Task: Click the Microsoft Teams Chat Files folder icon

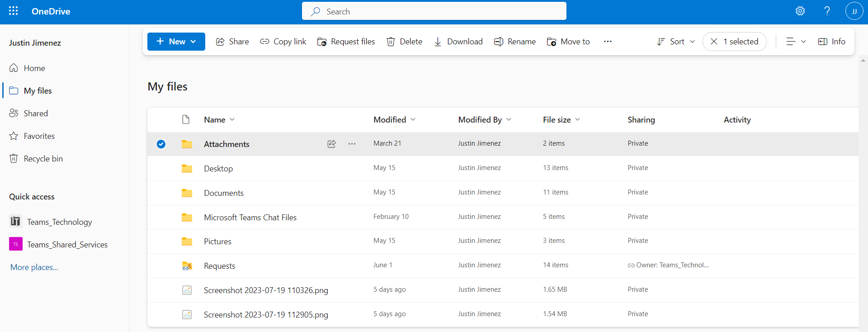Action: pyautogui.click(x=187, y=218)
